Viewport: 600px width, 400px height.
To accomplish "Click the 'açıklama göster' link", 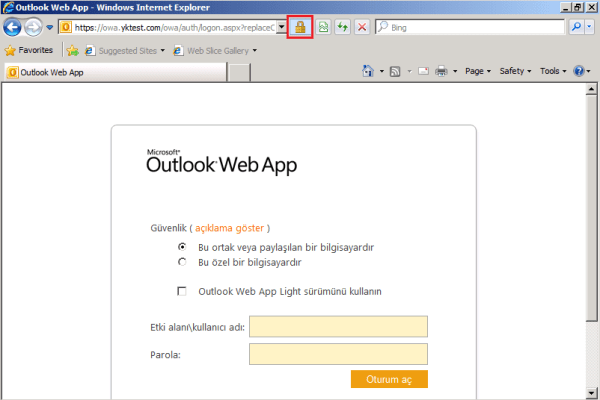I will [x=230, y=227].
